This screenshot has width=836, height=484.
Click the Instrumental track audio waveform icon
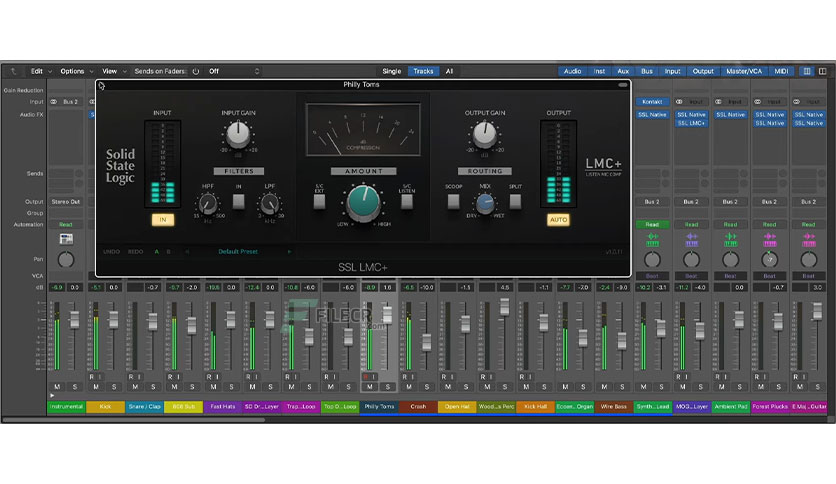click(66, 239)
